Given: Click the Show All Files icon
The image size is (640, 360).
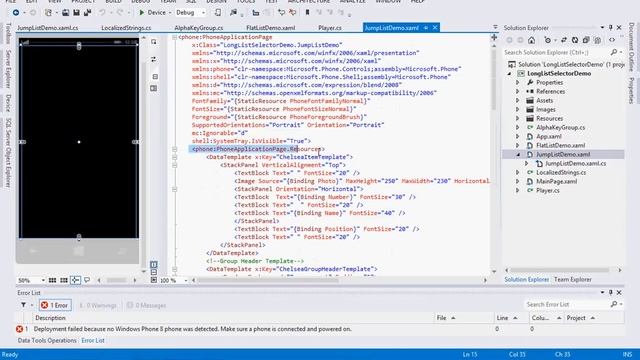Looking at the screenshot, I should pos(598,40).
